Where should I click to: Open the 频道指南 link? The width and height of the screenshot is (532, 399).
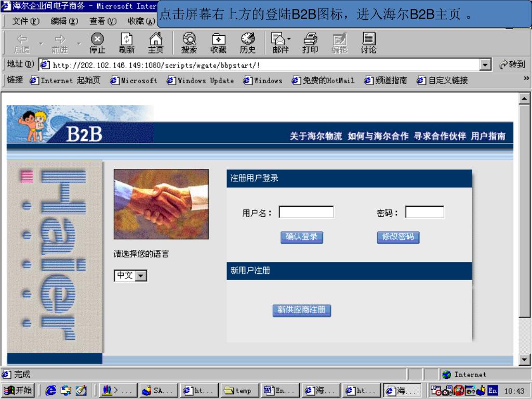click(385, 81)
